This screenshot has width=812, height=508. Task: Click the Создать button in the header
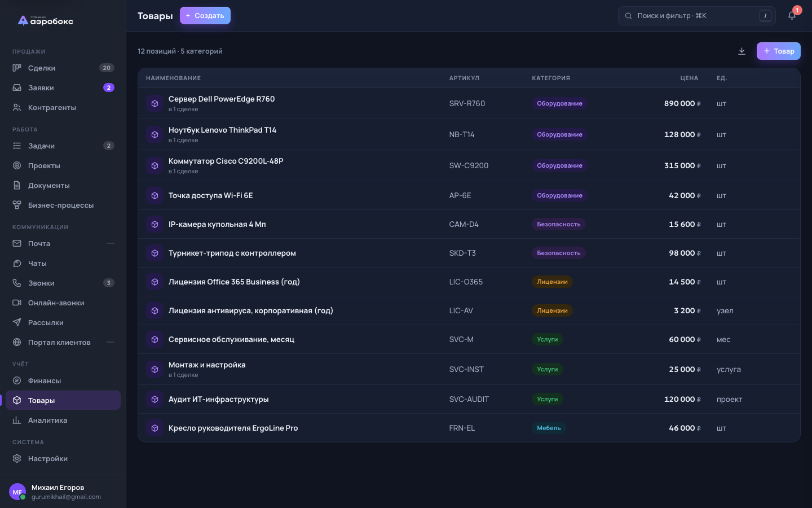click(205, 16)
